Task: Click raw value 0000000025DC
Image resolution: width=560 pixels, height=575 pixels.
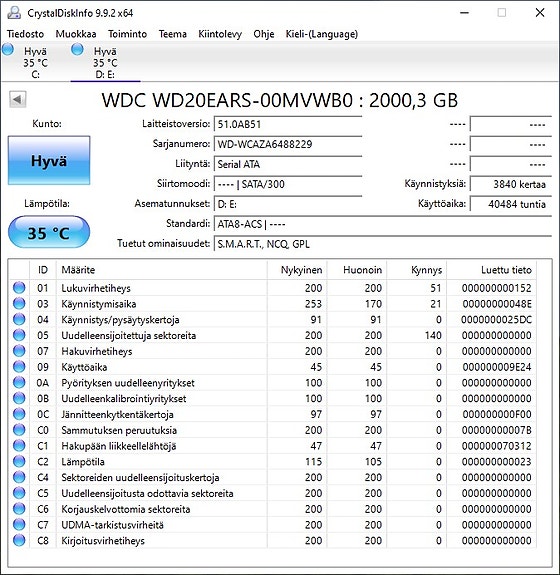Action: click(496, 319)
